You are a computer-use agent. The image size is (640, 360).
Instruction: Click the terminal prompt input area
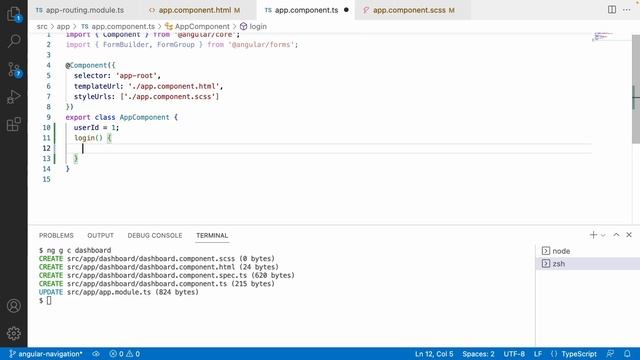[x=49, y=301]
